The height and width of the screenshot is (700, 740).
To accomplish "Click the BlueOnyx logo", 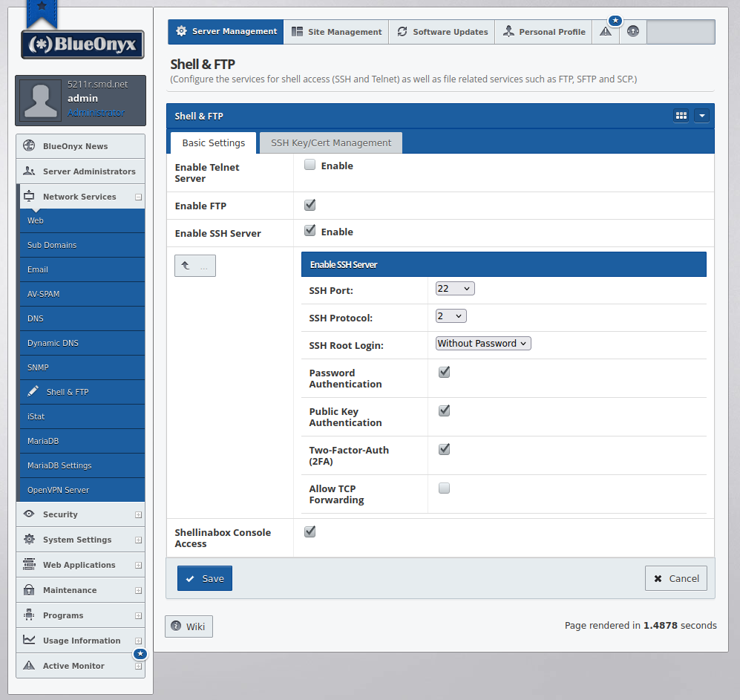I will 82,45.
